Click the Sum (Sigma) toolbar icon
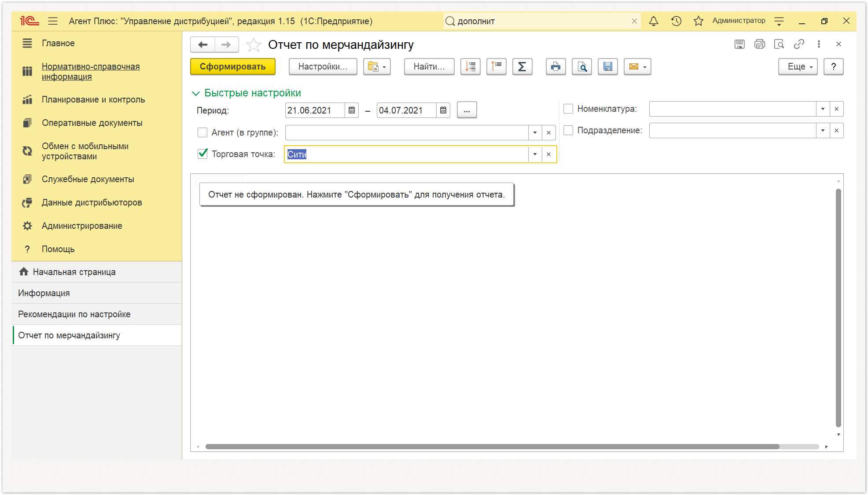868x495 pixels. click(x=522, y=66)
